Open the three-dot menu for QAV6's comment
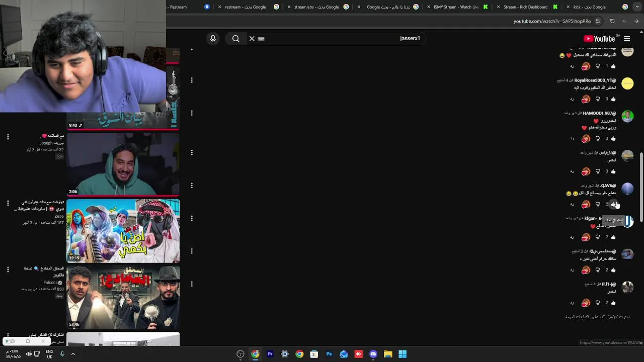The height and width of the screenshot is (362, 644). point(192,186)
